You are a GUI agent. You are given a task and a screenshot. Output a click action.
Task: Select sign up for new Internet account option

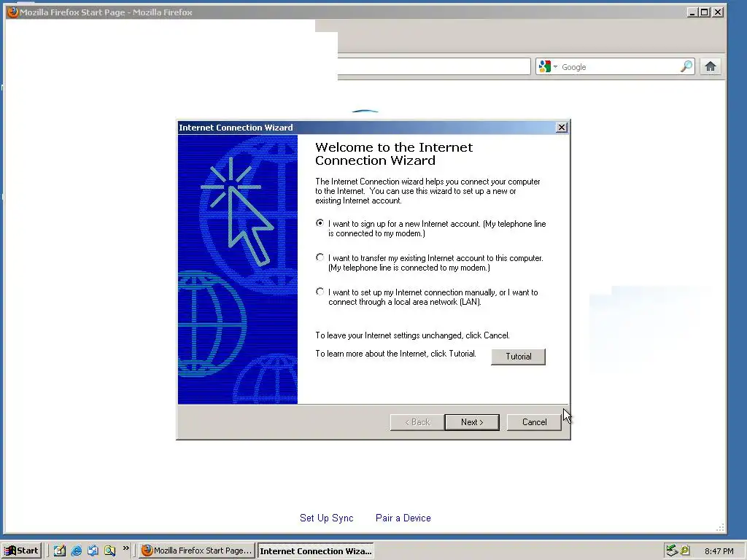click(x=320, y=223)
